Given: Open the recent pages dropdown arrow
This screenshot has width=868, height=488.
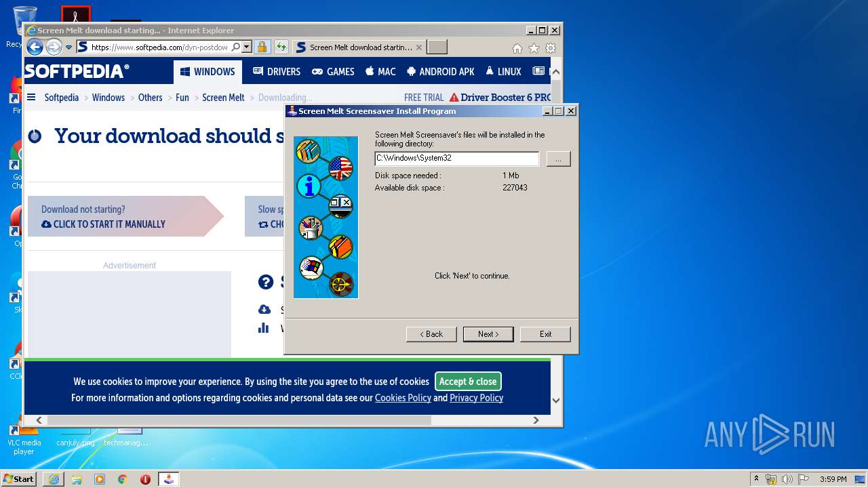Looking at the screenshot, I should click(68, 47).
